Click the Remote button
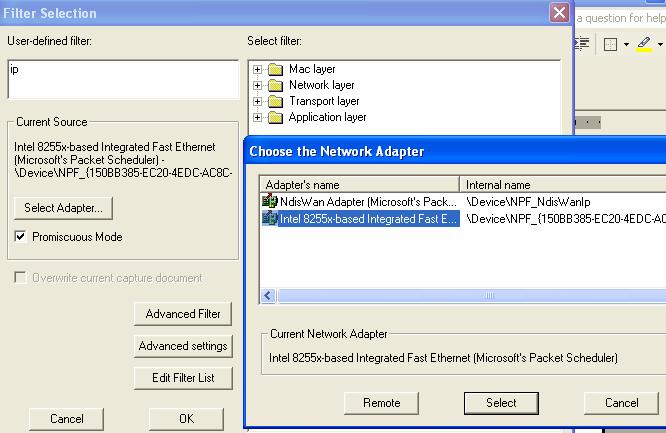This screenshot has width=666, height=433. 381,403
